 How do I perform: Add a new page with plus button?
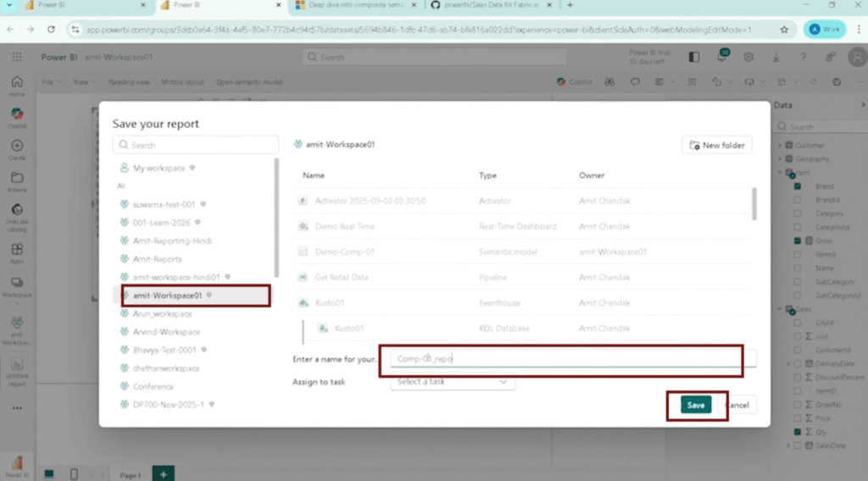point(164,474)
